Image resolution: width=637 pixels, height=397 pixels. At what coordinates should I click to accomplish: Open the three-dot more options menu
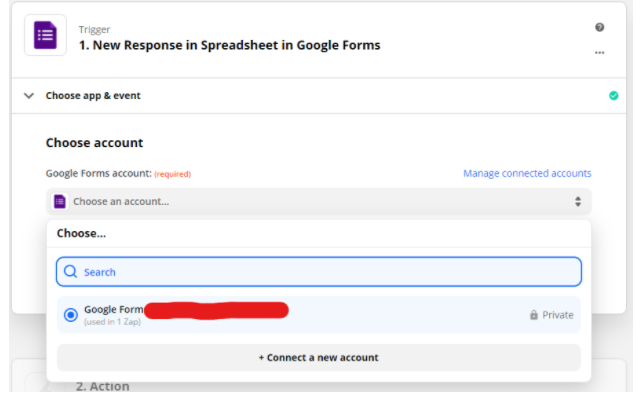tap(599, 53)
